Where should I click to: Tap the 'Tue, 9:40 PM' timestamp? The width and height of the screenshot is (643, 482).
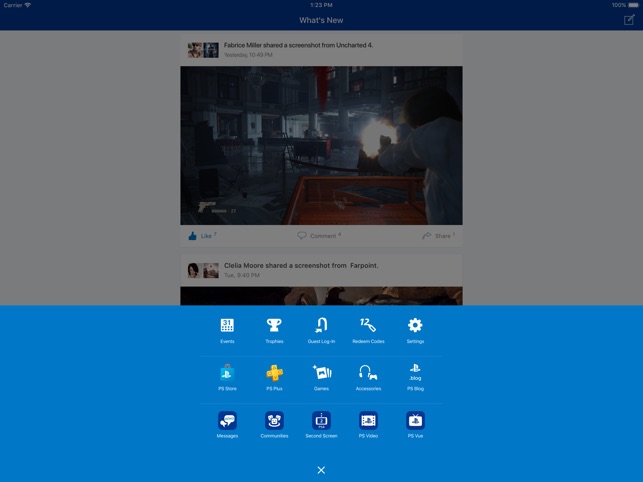pos(242,275)
